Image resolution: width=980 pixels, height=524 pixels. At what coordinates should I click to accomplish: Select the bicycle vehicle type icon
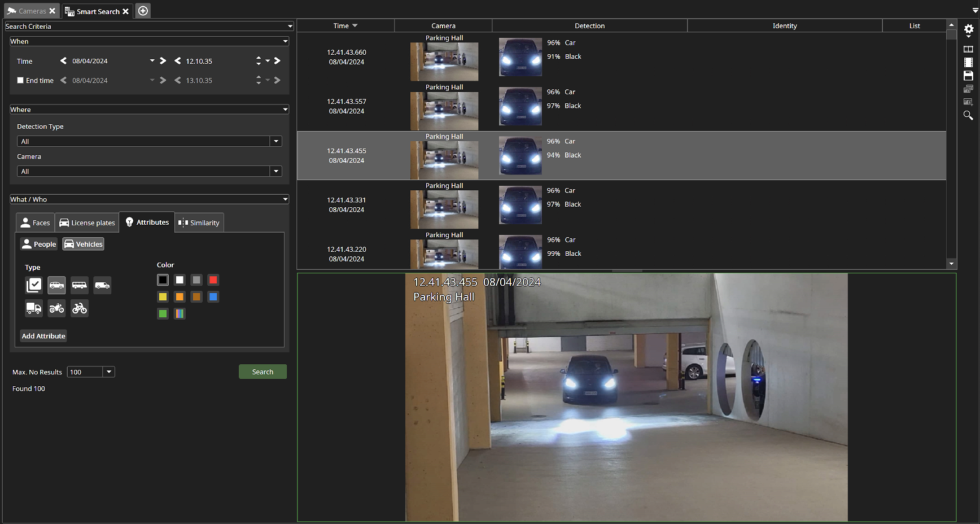click(x=80, y=308)
